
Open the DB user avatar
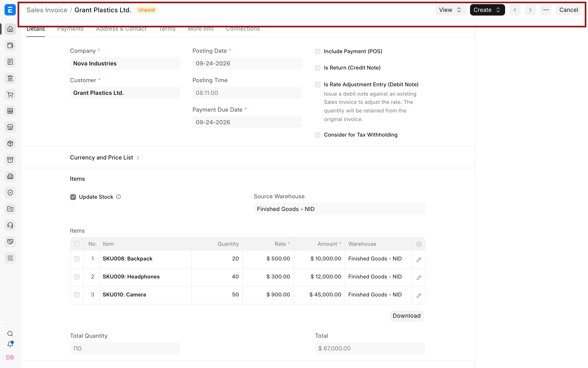[x=10, y=357]
